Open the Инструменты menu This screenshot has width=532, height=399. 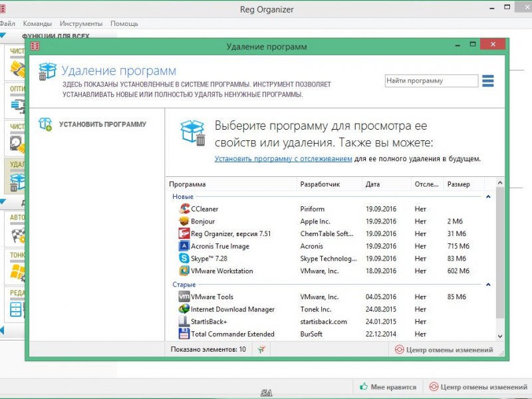[81, 23]
